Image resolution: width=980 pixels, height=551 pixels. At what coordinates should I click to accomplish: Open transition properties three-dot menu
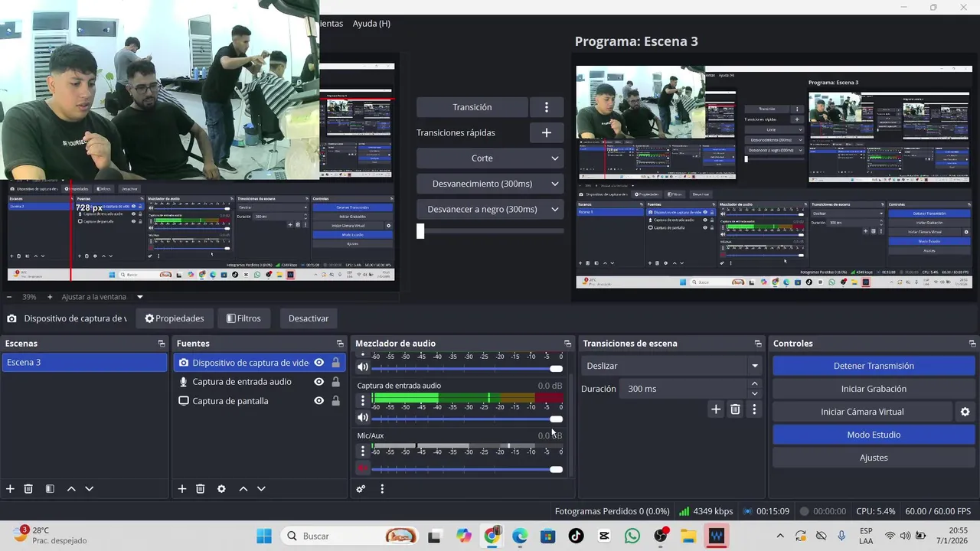[x=754, y=409]
